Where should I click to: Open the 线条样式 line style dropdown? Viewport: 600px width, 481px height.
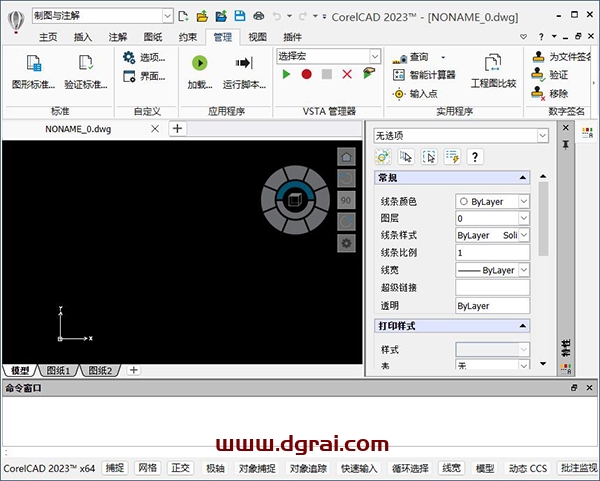[x=524, y=235]
